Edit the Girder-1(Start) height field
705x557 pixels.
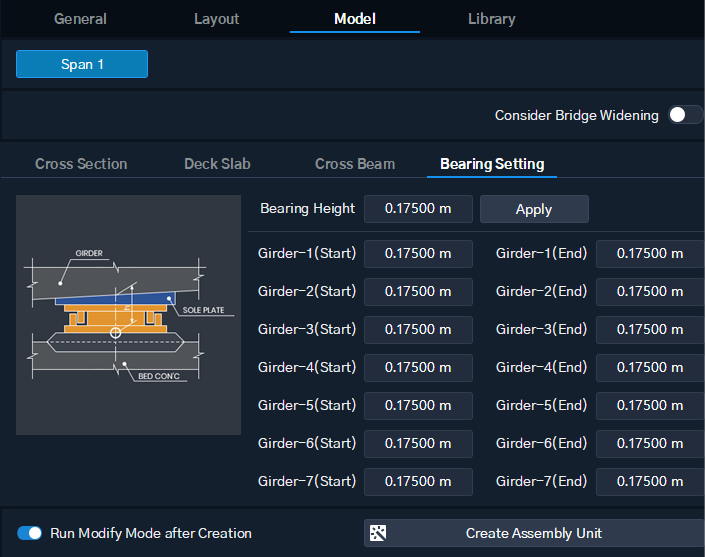(x=418, y=254)
